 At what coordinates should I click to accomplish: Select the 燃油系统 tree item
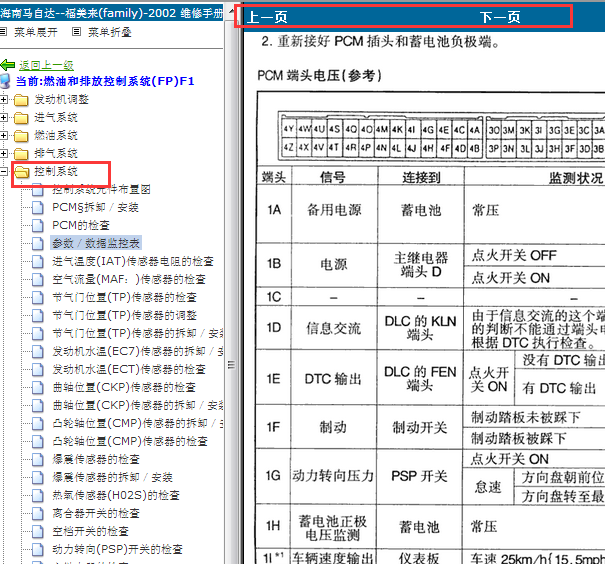click(56, 135)
